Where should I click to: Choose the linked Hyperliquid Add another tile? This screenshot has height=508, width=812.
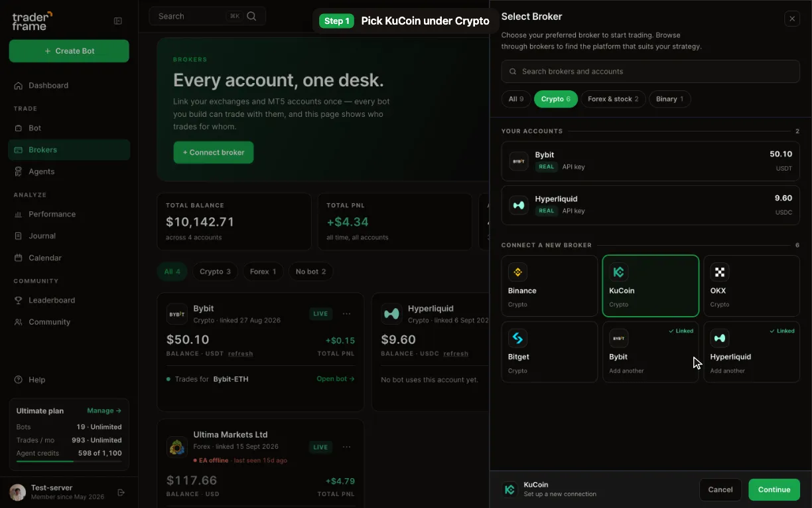(x=752, y=353)
